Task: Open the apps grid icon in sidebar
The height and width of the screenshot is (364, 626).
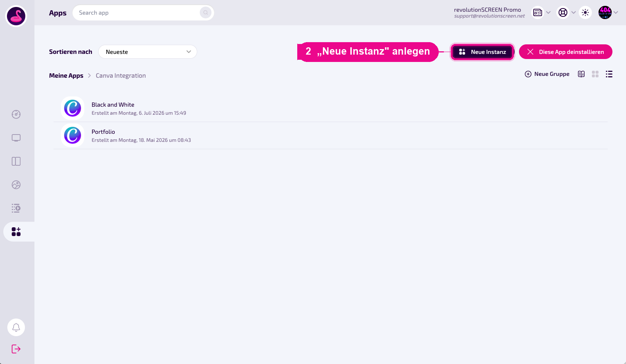Action: click(16, 232)
